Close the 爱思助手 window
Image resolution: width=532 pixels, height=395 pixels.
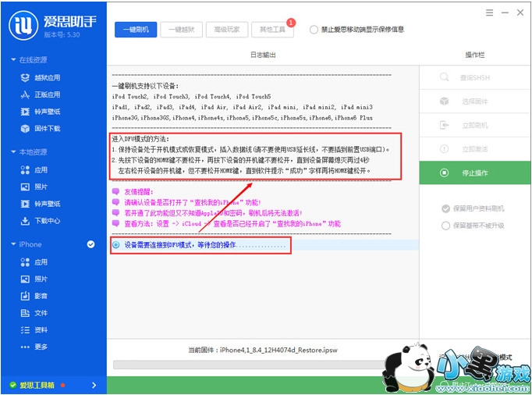coord(520,12)
